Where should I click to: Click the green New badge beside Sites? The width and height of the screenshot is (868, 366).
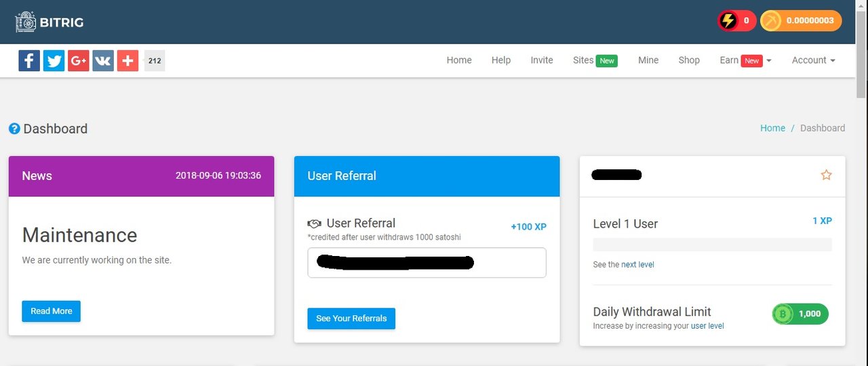tap(607, 61)
